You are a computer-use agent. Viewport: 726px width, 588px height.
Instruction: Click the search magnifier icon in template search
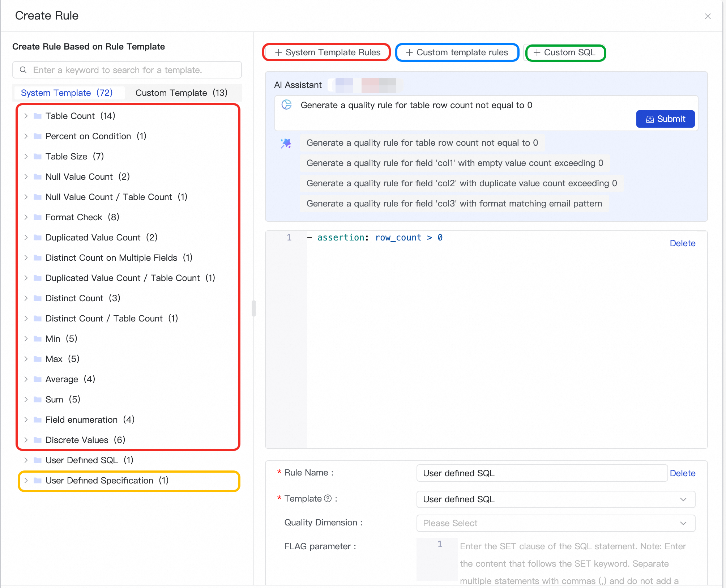pyautogui.click(x=23, y=70)
